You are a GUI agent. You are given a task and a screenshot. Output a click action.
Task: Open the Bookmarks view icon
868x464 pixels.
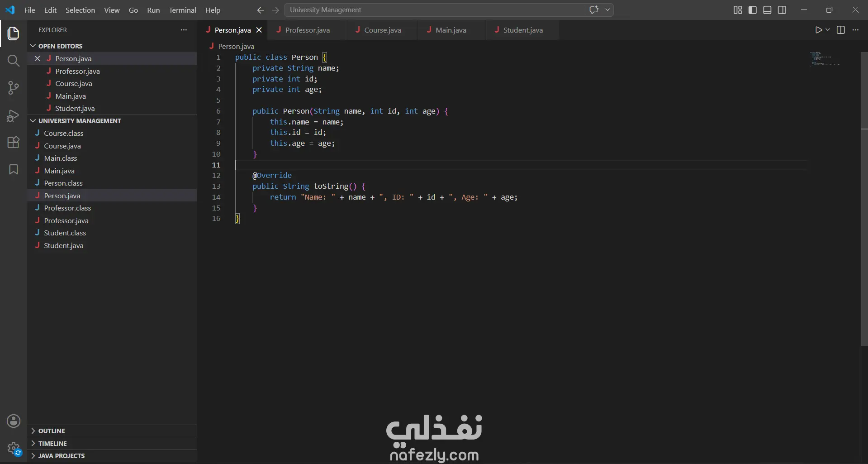pos(14,169)
